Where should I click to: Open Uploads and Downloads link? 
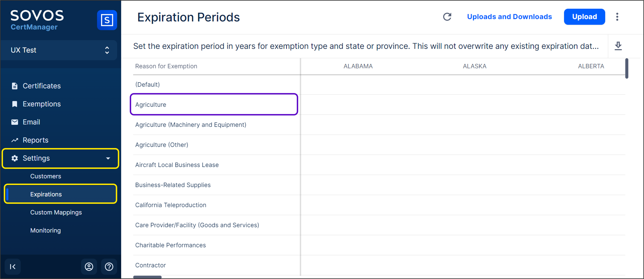pos(509,17)
